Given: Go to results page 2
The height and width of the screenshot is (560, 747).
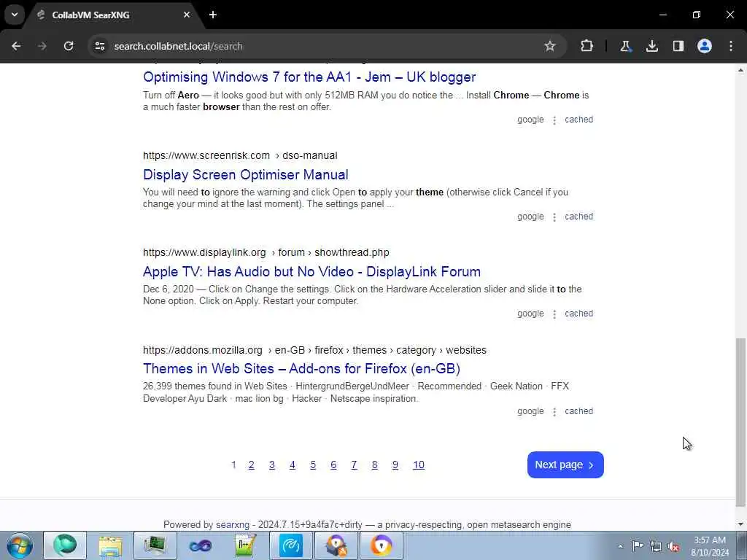Looking at the screenshot, I should [251, 464].
